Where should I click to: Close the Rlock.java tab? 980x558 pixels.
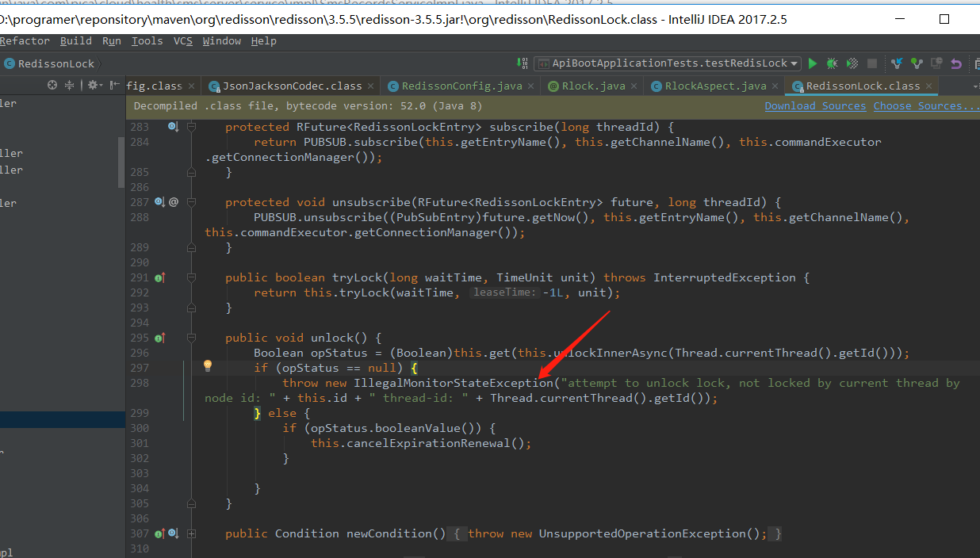click(635, 86)
